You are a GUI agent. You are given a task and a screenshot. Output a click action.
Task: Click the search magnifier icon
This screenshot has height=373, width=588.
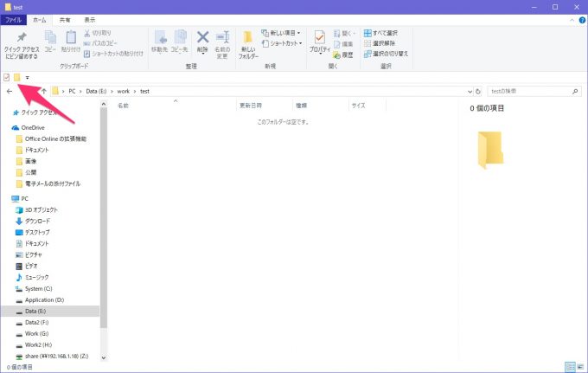pyautogui.click(x=575, y=91)
